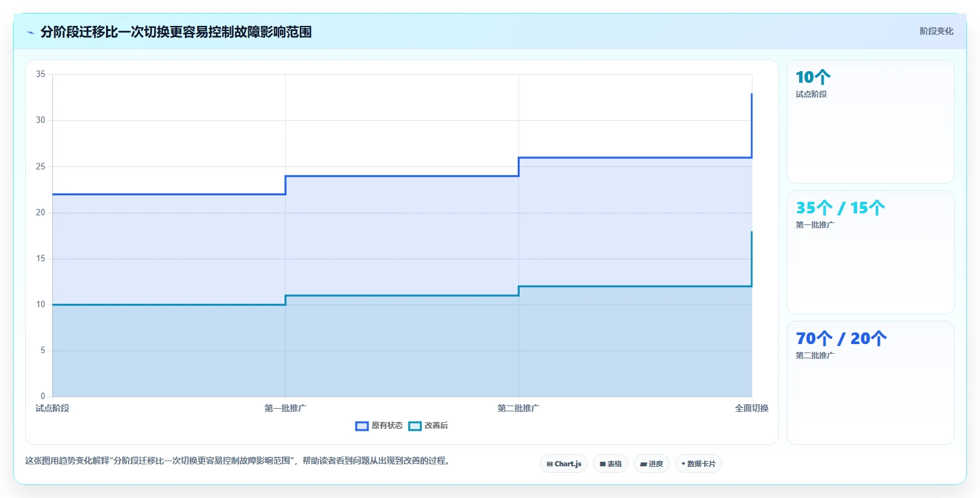This screenshot has height=498, width=980.
Task: Click the y-axis value 15
Action: (40, 259)
